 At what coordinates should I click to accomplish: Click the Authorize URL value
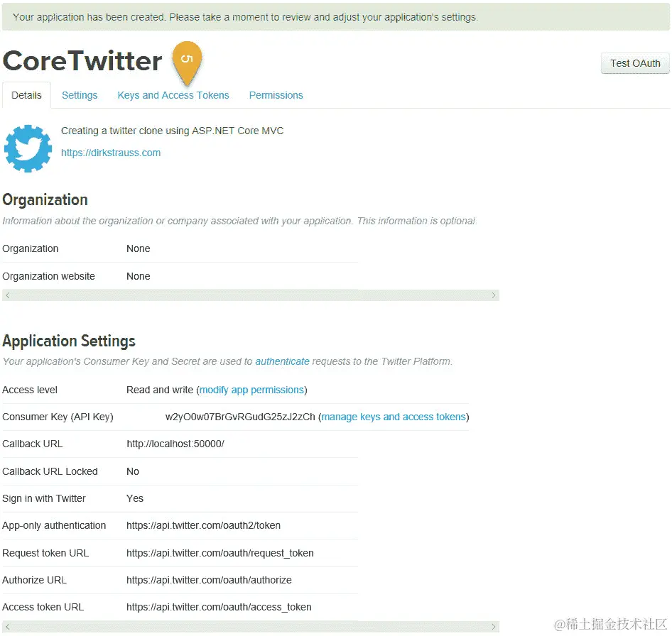tap(209, 580)
